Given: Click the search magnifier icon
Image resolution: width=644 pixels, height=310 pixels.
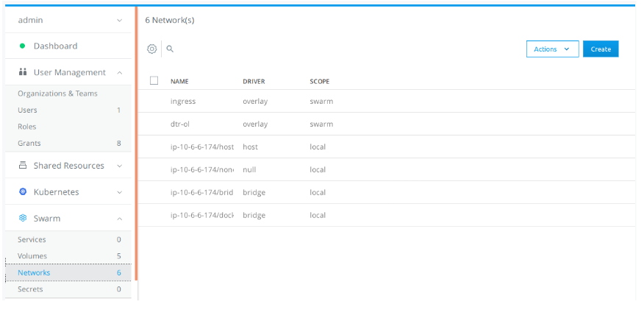Looking at the screenshot, I should (x=170, y=49).
